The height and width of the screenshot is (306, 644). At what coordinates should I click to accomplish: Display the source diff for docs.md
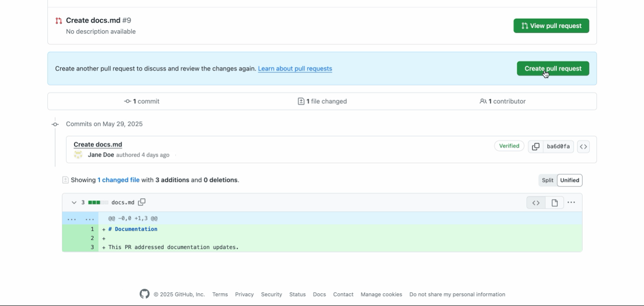click(x=535, y=202)
